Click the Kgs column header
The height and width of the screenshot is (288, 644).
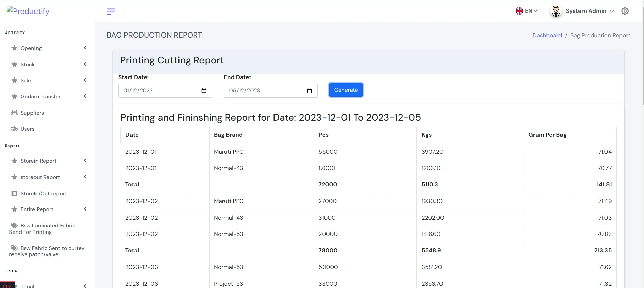(470, 135)
